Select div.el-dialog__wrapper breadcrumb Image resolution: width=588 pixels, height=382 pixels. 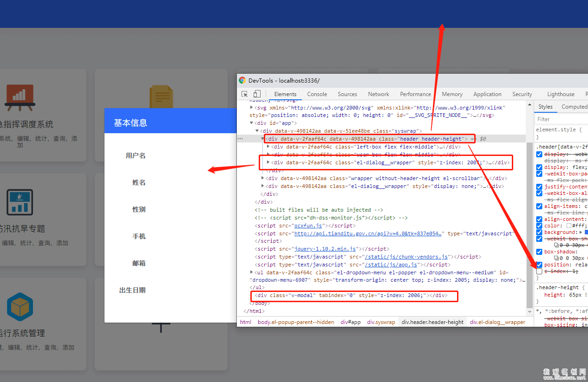[497, 322]
